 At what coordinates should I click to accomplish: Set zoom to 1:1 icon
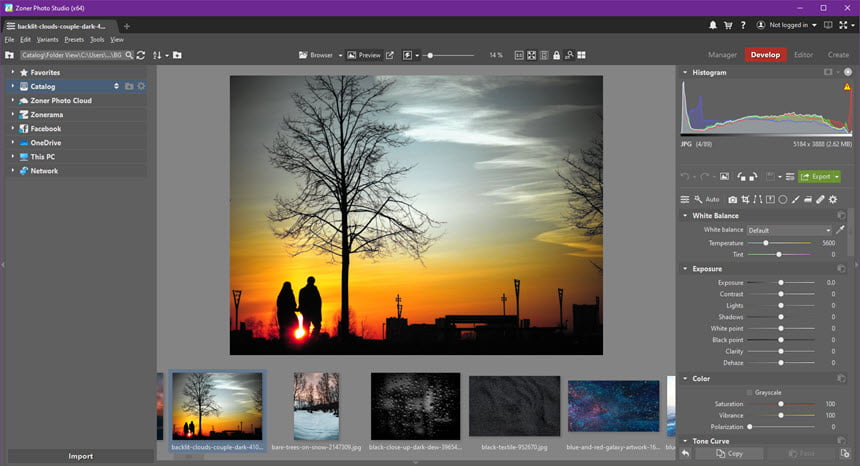[519, 55]
